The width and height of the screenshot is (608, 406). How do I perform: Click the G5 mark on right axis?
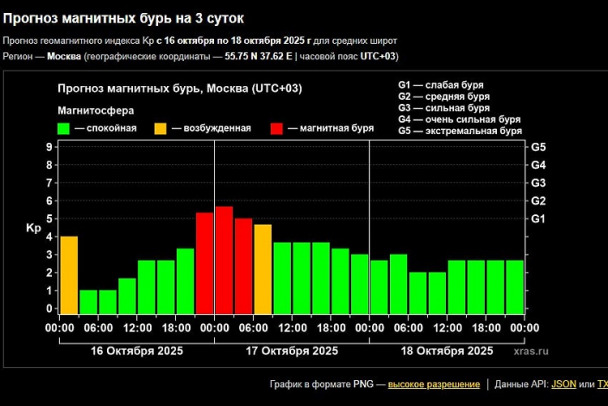point(538,147)
